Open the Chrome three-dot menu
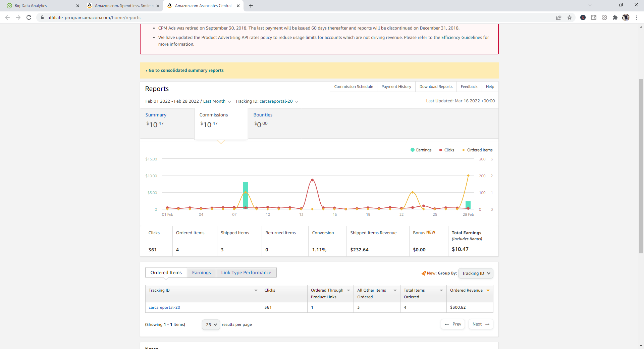Image resolution: width=644 pixels, height=349 pixels. (637, 17)
